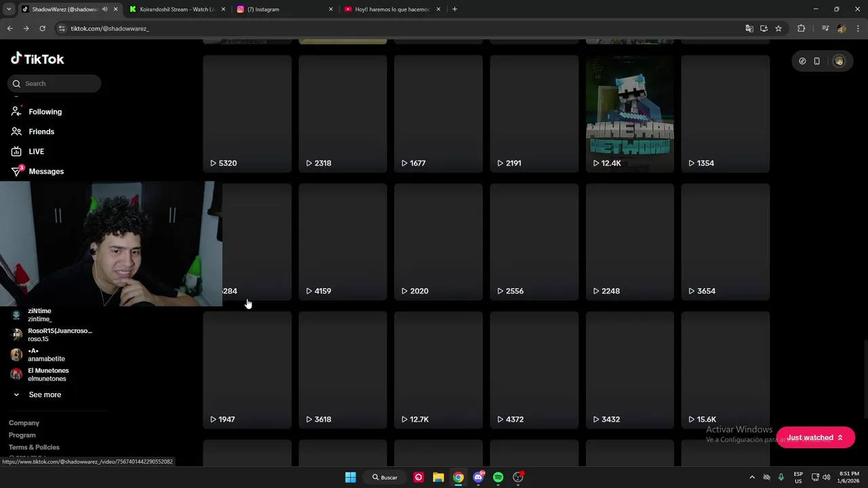This screenshot has height=488, width=868.
Task: Open the Minewar Network video with 12.4K views
Action: (629, 113)
